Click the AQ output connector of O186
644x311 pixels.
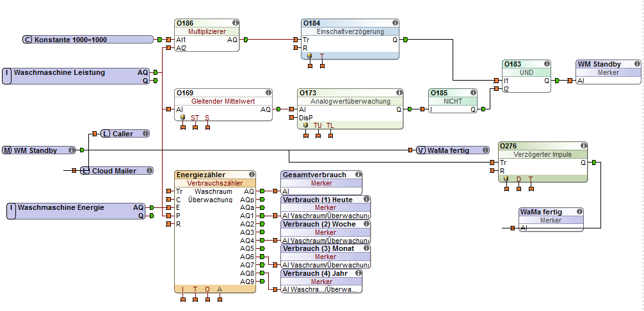(x=246, y=40)
